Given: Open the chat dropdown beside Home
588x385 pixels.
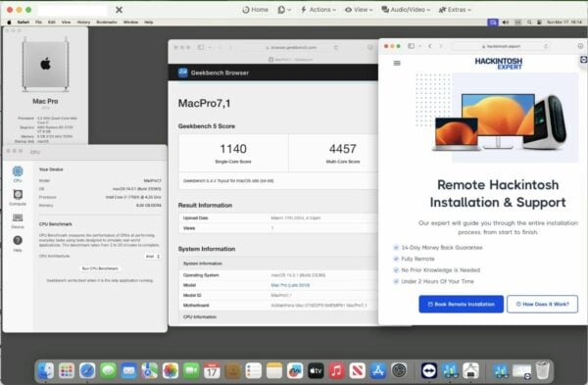Looking at the screenshot, I should click(x=284, y=10).
